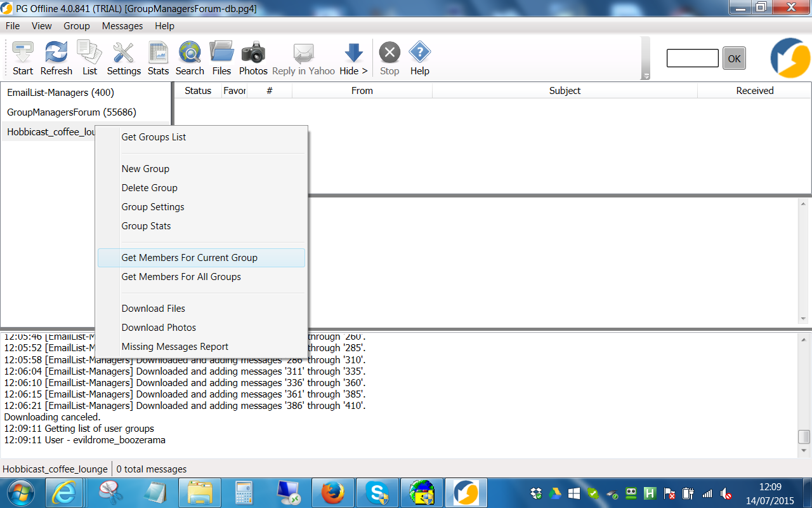Open the Snipping Tool taskbar icon
The height and width of the screenshot is (508, 812).
111,493
